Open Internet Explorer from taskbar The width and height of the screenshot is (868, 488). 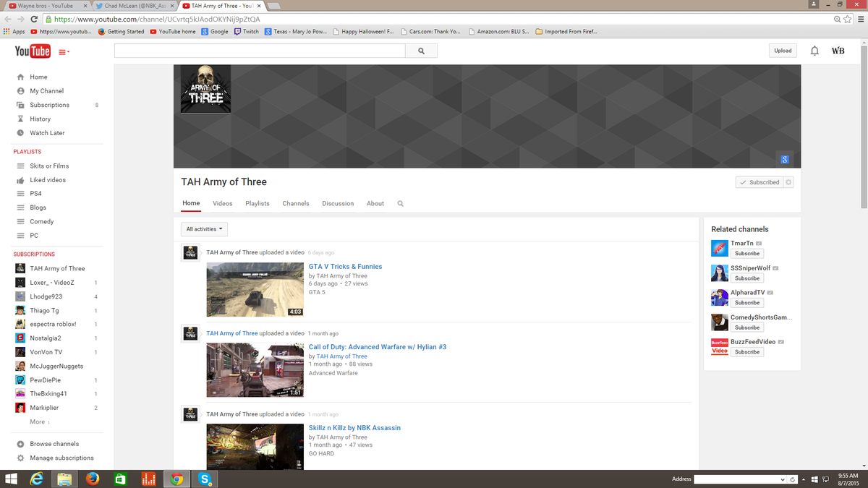click(35, 479)
